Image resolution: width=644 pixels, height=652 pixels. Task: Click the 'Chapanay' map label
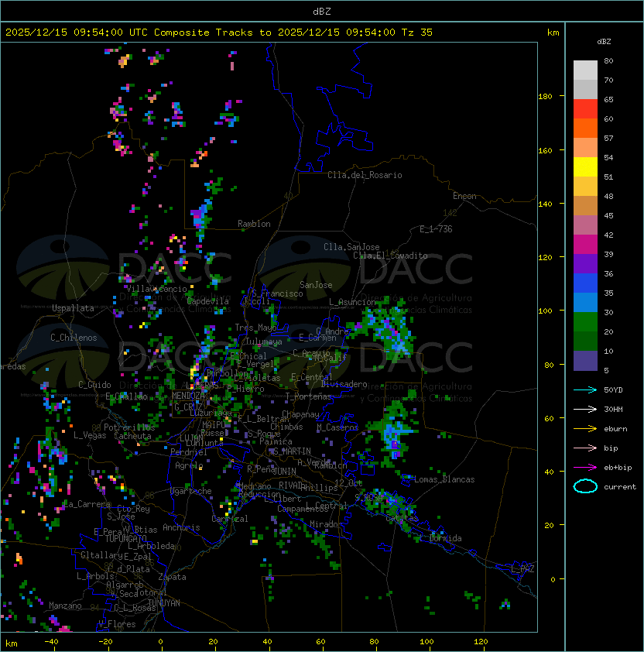coord(300,414)
